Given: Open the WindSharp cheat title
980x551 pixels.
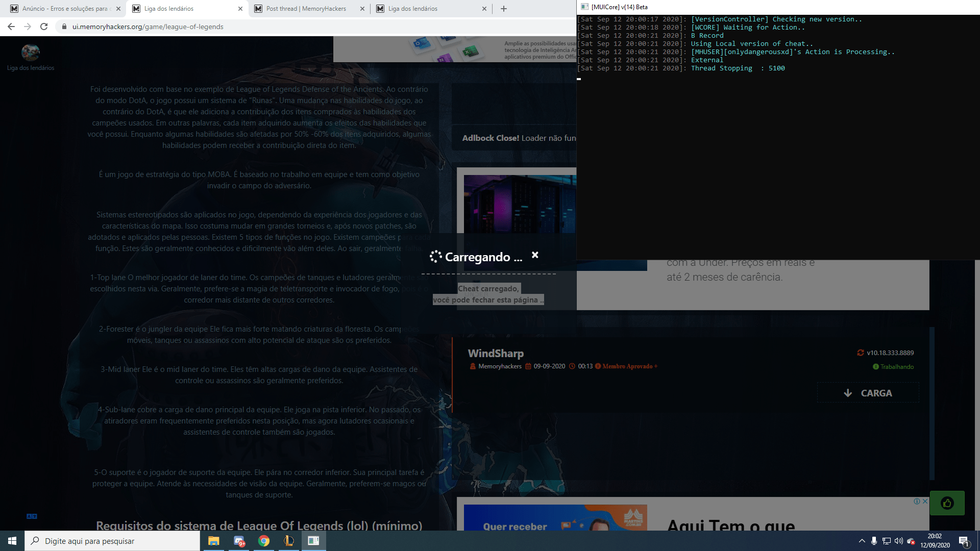Looking at the screenshot, I should click(x=496, y=353).
